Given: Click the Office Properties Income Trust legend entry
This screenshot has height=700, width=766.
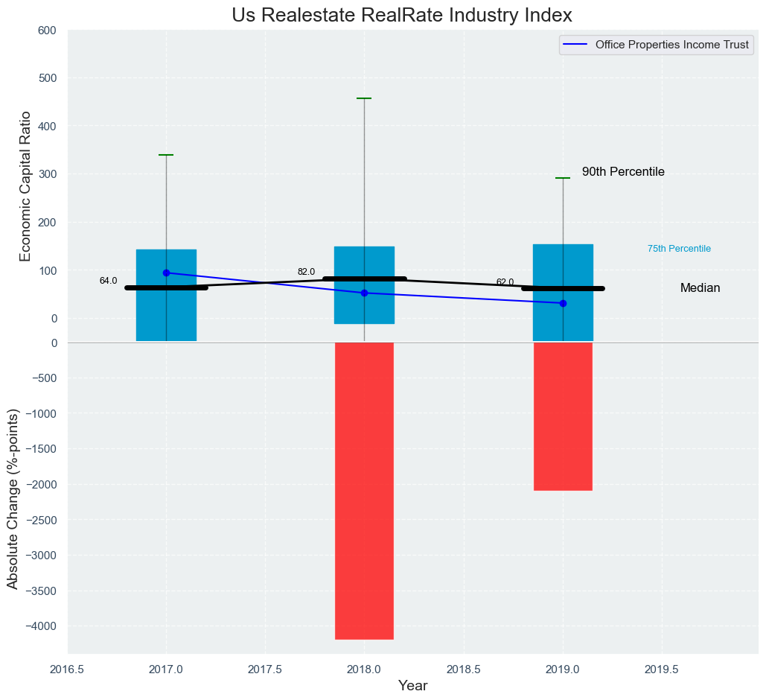Looking at the screenshot, I should 654,45.
